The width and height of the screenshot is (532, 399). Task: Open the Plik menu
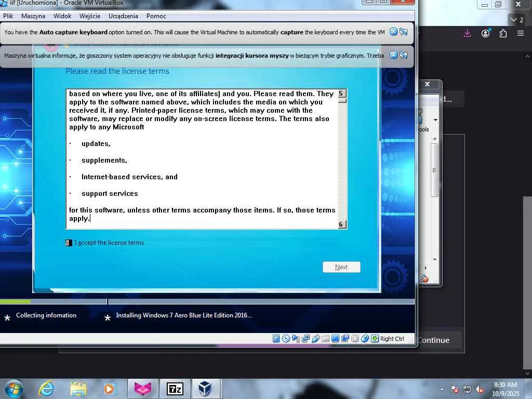point(8,16)
